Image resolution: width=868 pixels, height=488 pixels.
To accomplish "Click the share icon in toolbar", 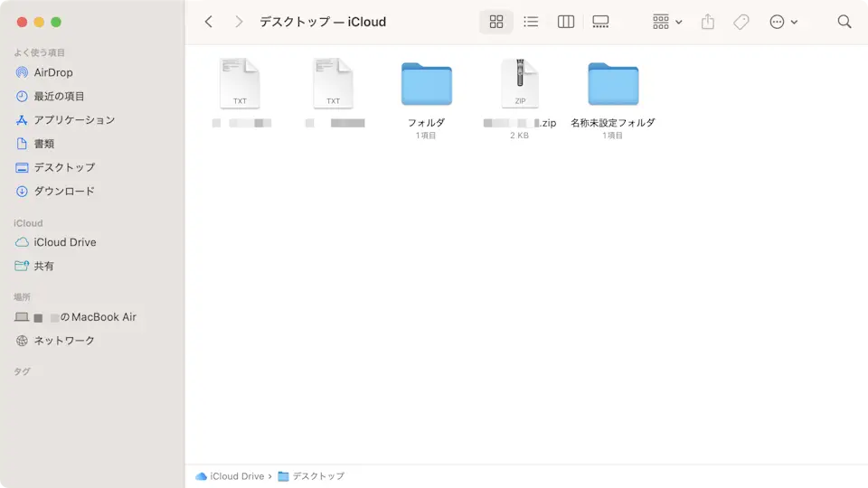I will click(x=708, y=22).
